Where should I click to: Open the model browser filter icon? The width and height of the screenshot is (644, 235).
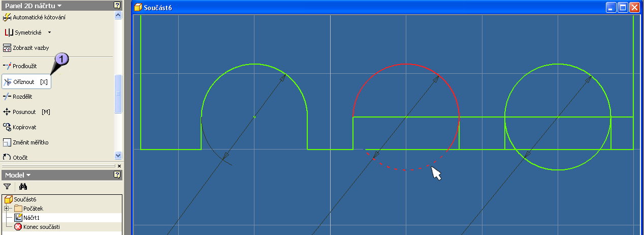[7, 187]
